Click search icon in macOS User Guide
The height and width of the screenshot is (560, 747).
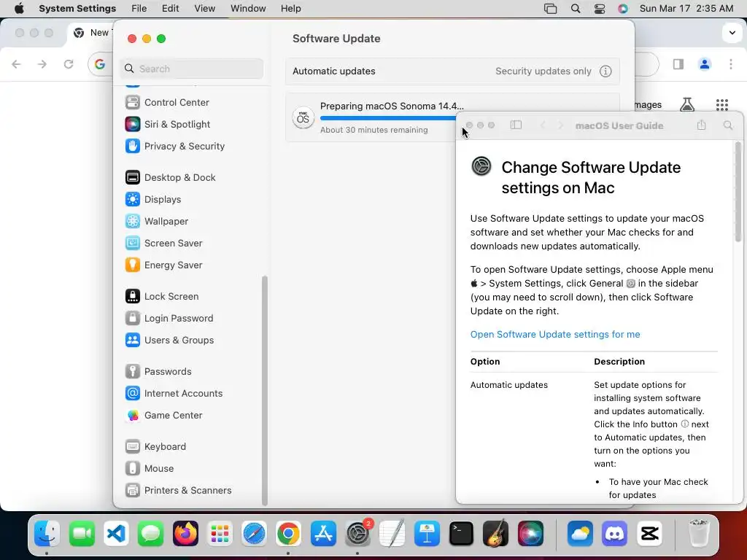tap(728, 125)
